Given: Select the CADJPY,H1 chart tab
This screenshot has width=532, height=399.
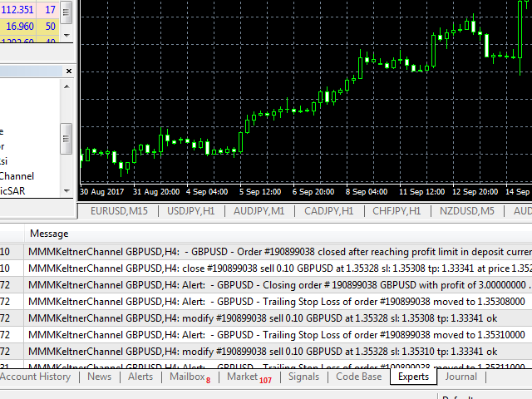Looking at the screenshot, I should coord(329,211).
